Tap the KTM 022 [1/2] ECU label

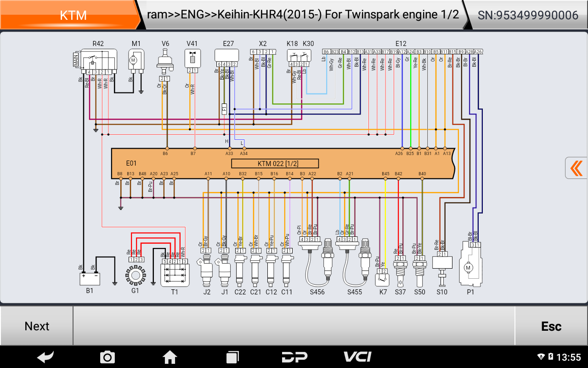[x=275, y=164]
